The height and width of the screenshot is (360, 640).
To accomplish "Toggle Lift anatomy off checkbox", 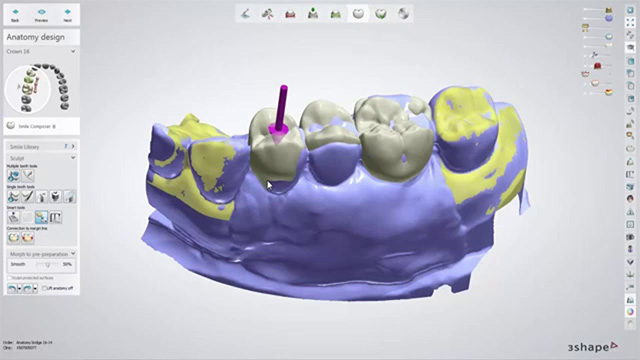I will point(44,288).
